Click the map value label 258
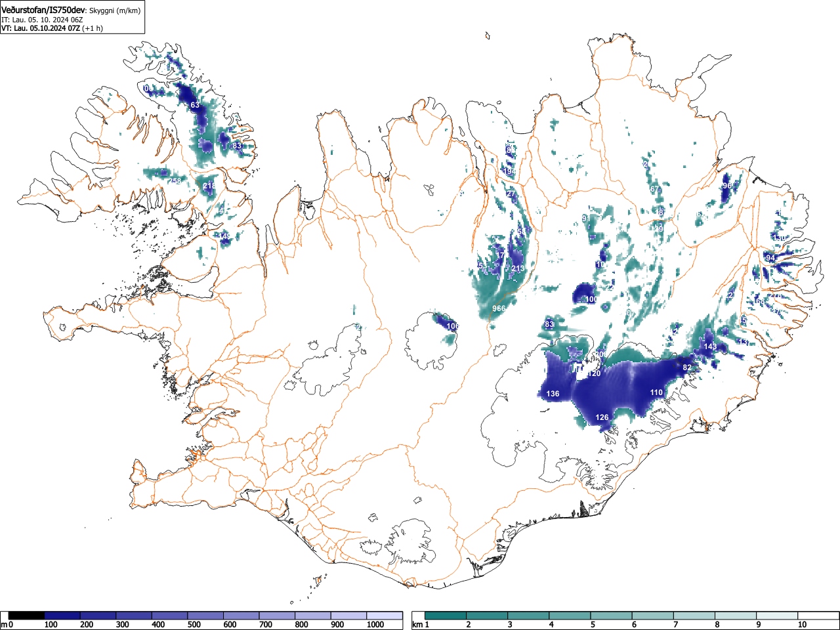 coord(175,181)
